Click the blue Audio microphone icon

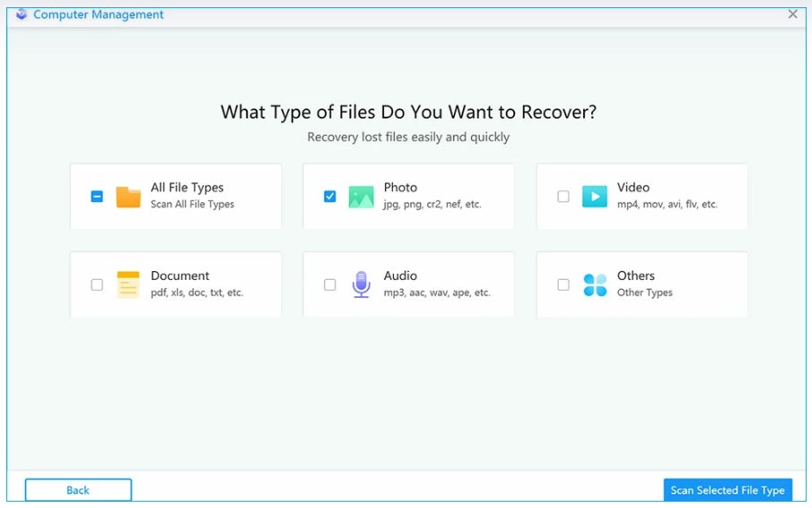(x=361, y=285)
